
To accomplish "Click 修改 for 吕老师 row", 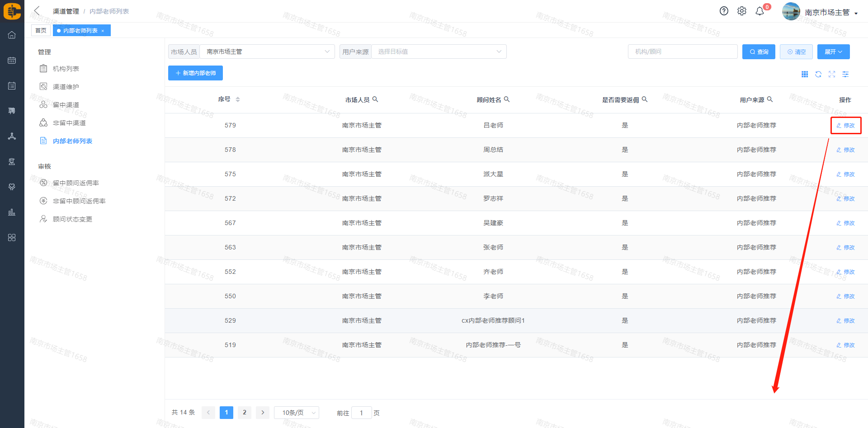I will (846, 126).
